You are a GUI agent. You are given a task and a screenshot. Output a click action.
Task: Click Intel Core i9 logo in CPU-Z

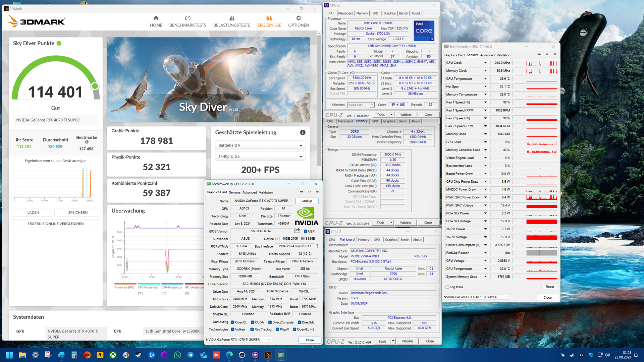[424, 31]
